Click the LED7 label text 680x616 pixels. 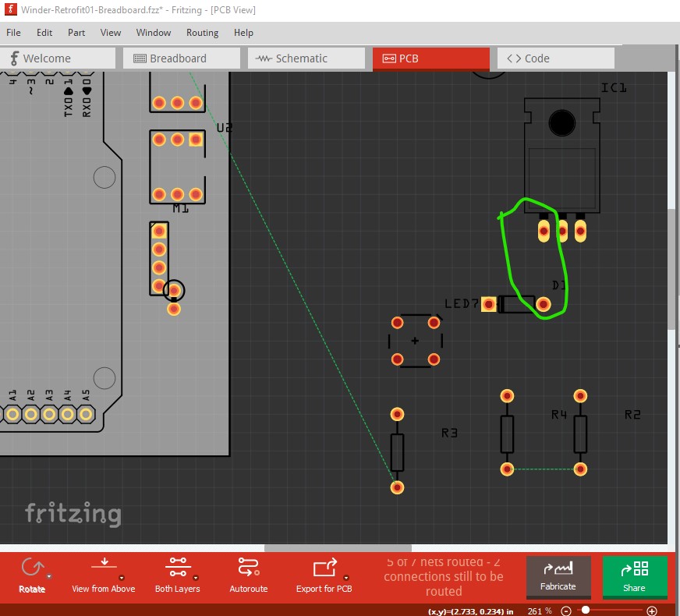click(x=462, y=303)
